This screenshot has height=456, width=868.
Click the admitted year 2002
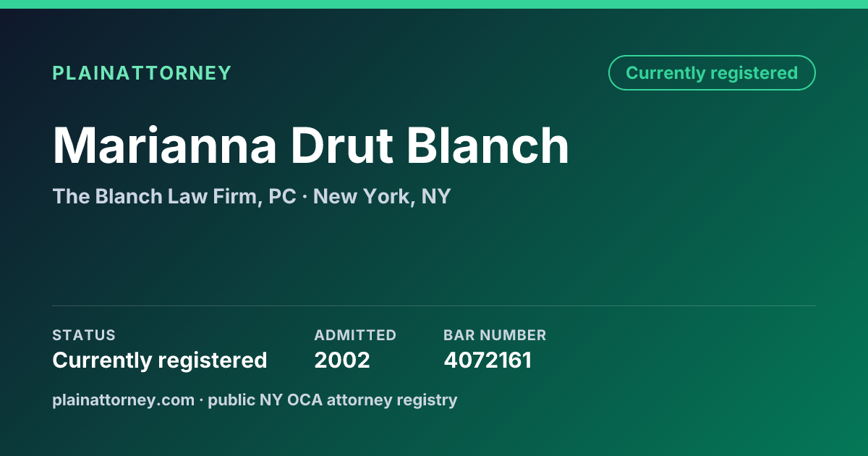[x=342, y=360]
